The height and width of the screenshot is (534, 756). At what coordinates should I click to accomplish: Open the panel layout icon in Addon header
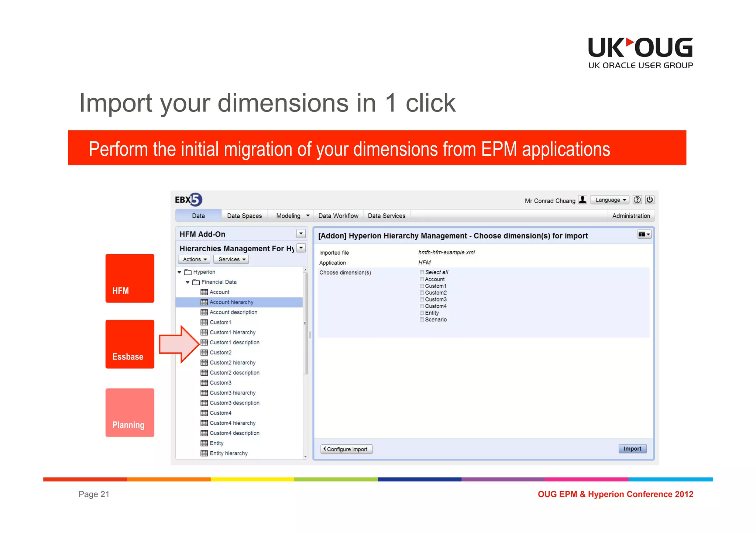pyautogui.click(x=644, y=234)
